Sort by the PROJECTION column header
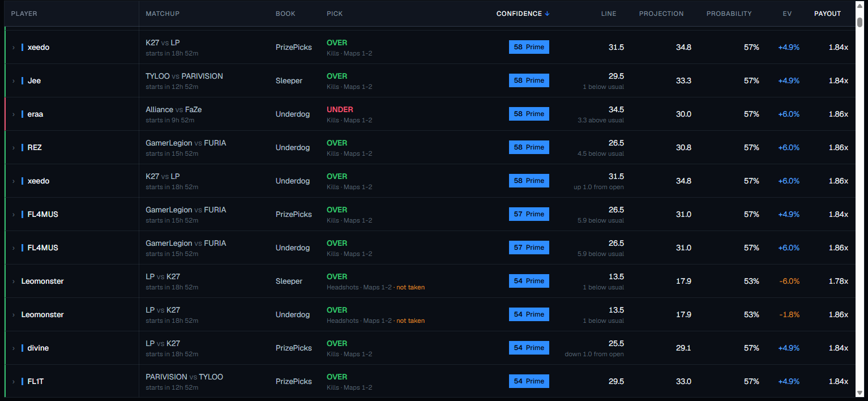 (x=661, y=14)
